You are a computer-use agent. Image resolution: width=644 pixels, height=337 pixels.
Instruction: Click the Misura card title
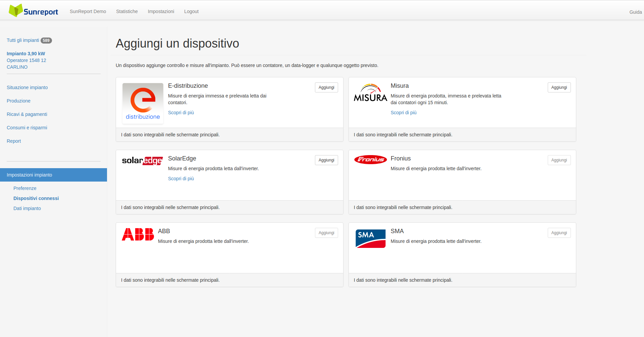[399, 86]
